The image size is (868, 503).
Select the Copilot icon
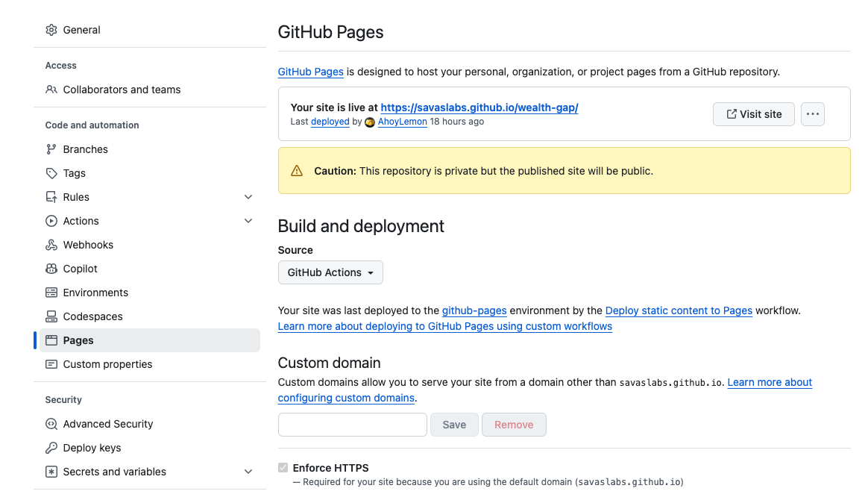pos(51,269)
